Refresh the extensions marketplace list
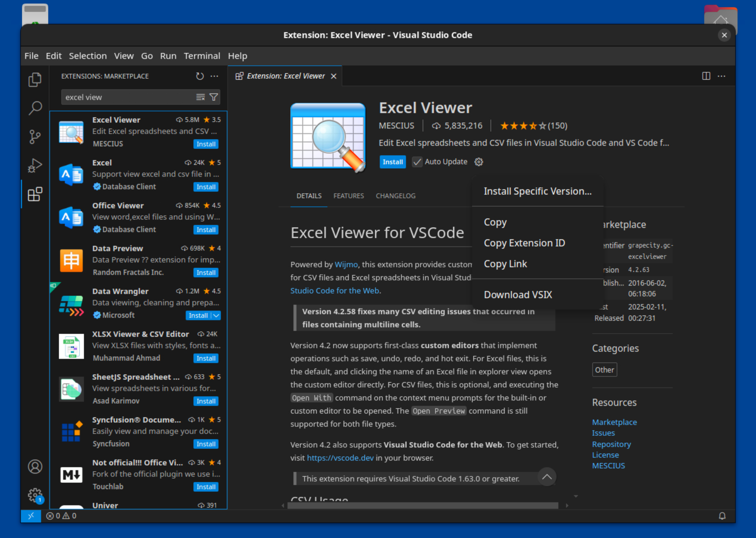Image resolution: width=756 pixels, height=538 pixels. pos(200,76)
